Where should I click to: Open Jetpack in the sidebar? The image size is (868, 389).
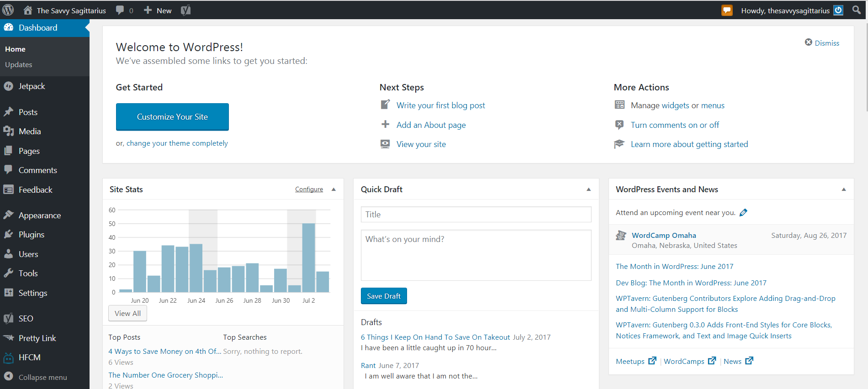(32, 86)
